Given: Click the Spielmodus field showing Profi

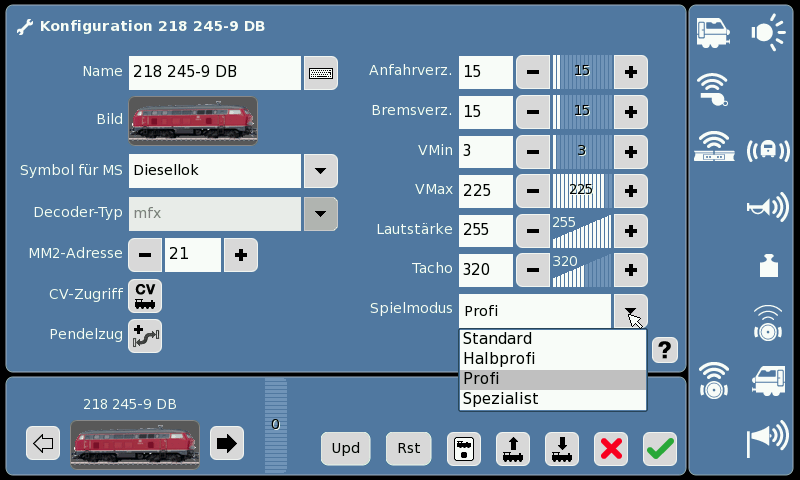Looking at the screenshot, I should click(x=535, y=311).
